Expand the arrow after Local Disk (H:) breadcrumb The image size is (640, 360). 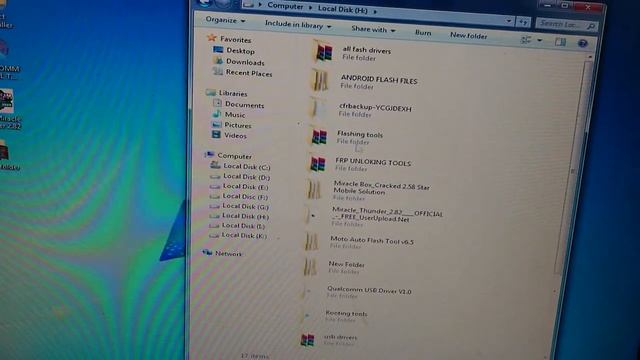coord(375,11)
